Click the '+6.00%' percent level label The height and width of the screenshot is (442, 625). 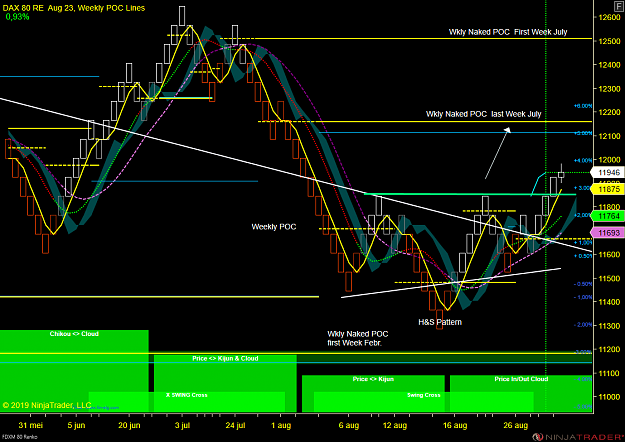(x=583, y=106)
